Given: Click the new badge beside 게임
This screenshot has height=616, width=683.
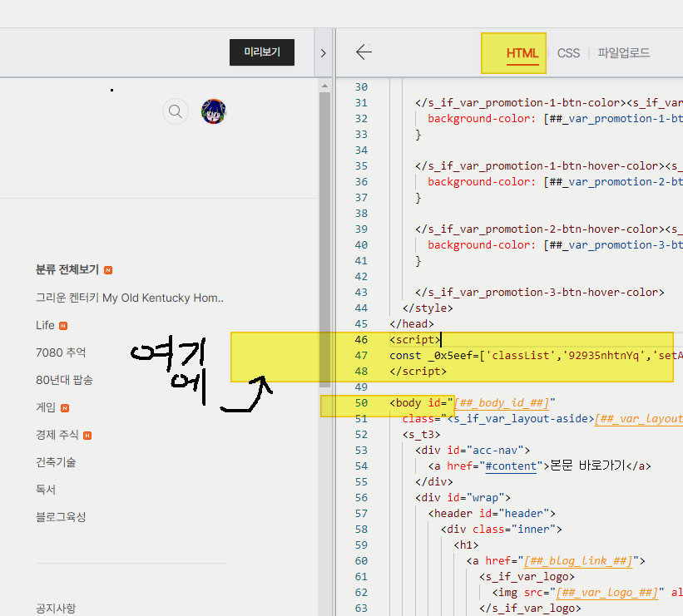Looking at the screenshot, I should tap(65, 408).
